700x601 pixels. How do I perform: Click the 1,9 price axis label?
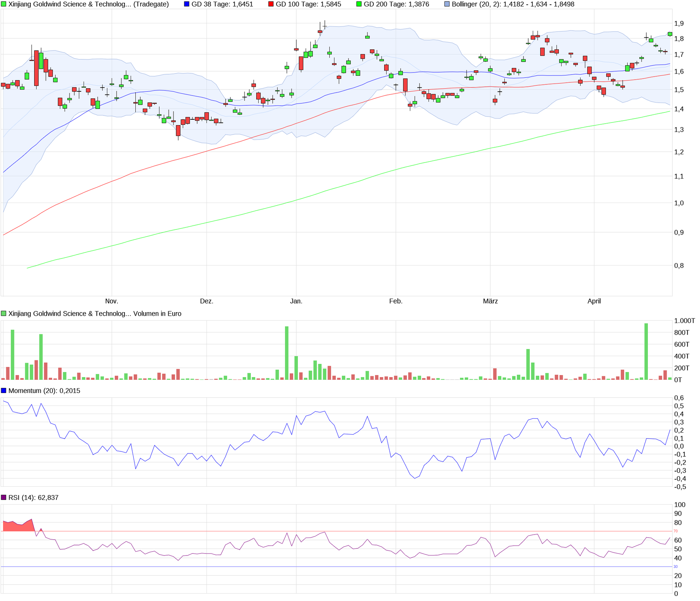679,24
